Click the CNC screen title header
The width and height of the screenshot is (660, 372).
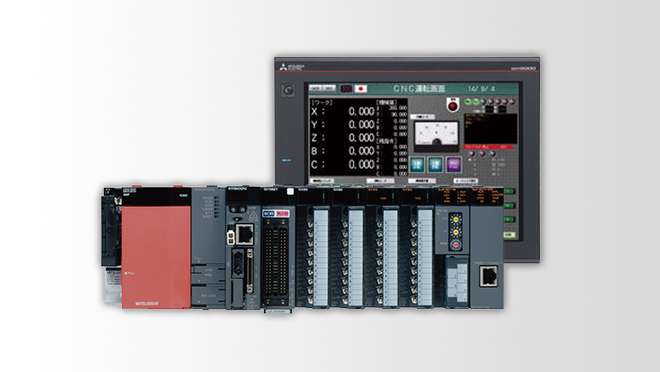pyautogui.click(x=419, y=89)
